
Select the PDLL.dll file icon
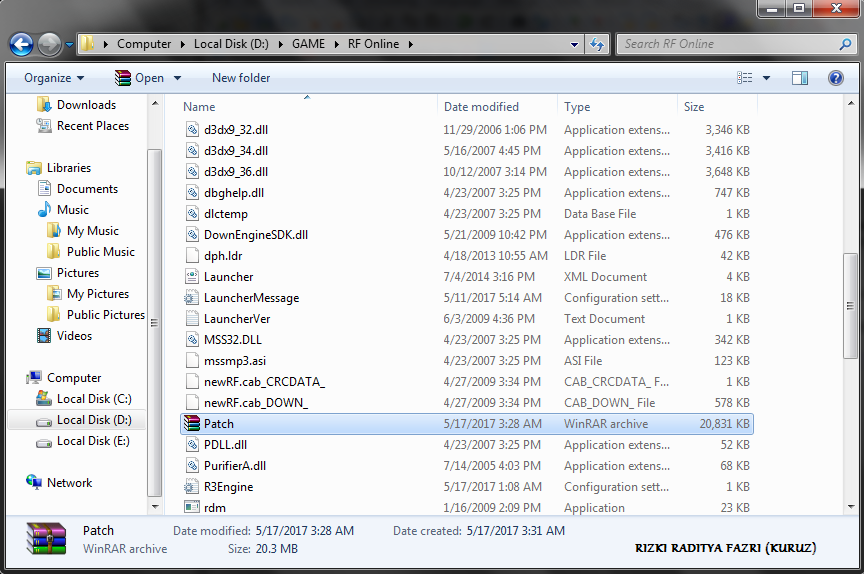point(192,445)
